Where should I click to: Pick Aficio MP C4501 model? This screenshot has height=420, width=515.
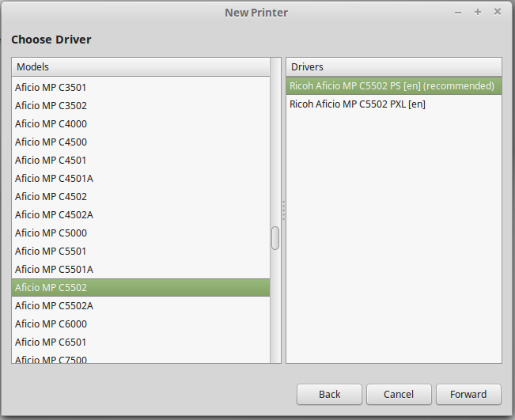click(141, 161)
